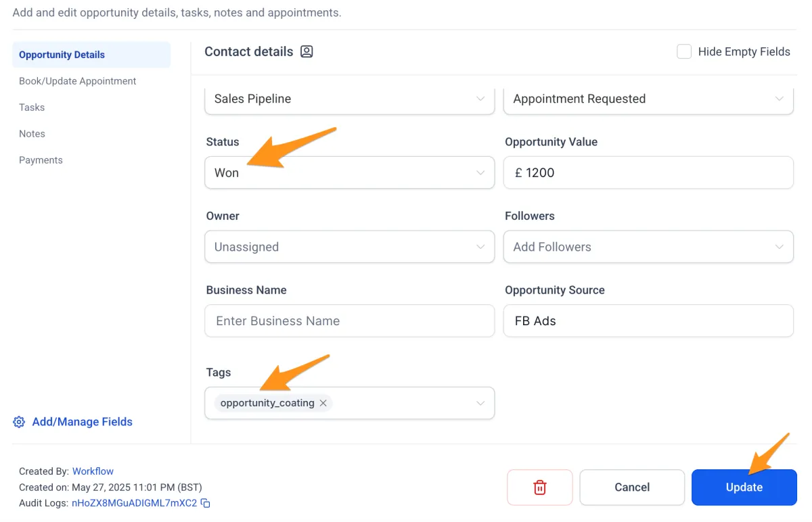The width and height of the screenshot is (812, 522).
Task: Open the Appointment Requested stage dropdown
Action: 648,99
